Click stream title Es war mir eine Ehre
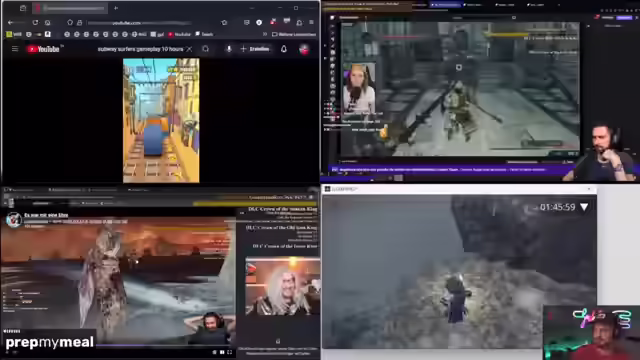The image size is (640, 360). (46, 215)
